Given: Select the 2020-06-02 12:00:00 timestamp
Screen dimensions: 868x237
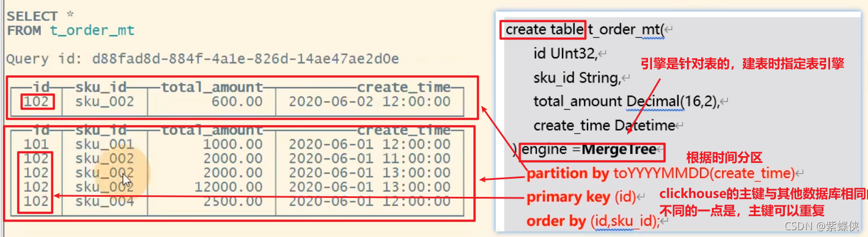Looking at the screenshot, I should [370, 102].
